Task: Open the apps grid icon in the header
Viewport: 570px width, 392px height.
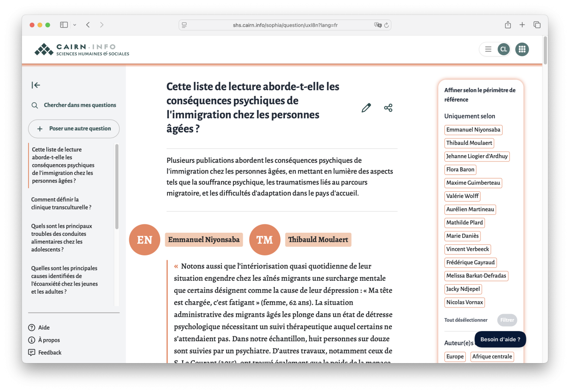Action: [x=522, y=49]
